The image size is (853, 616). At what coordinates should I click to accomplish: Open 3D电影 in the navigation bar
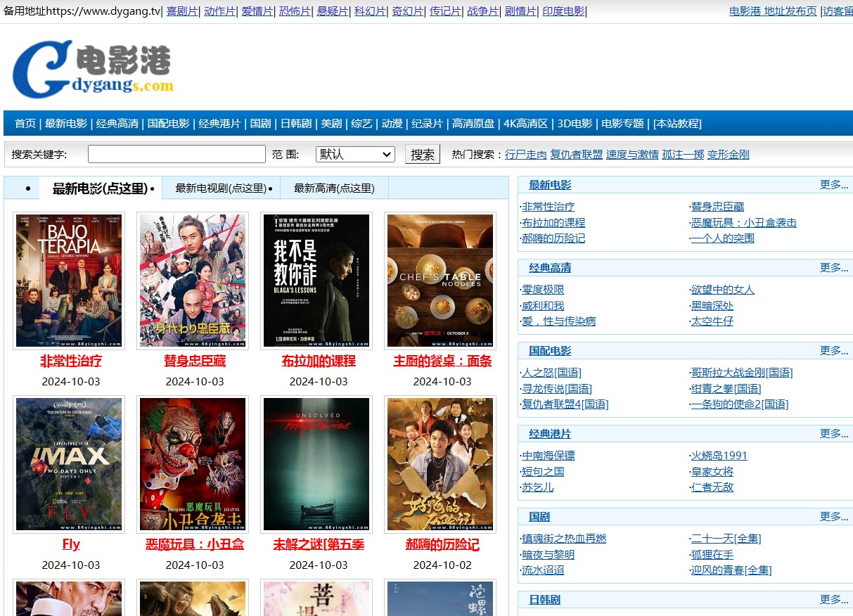575,124
